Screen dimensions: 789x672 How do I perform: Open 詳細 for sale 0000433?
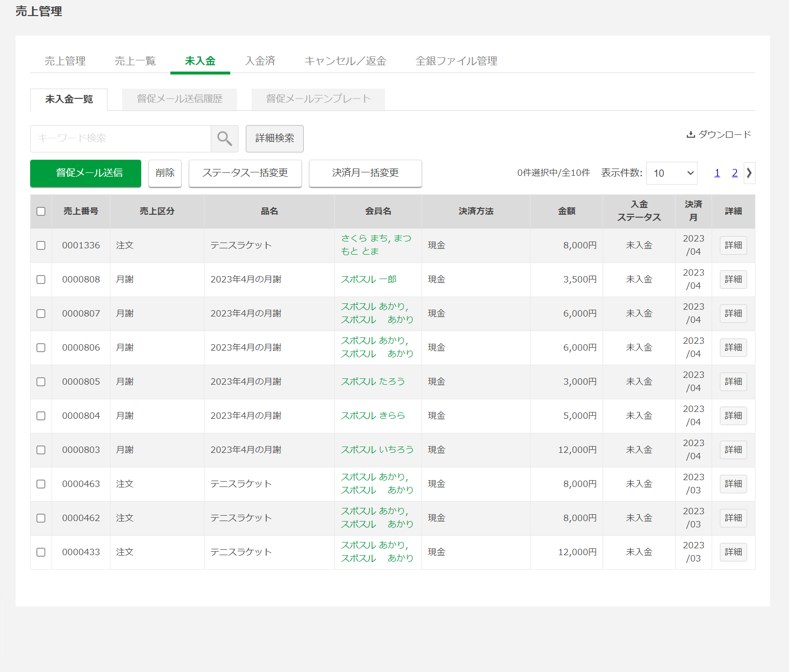coord(734,552)
